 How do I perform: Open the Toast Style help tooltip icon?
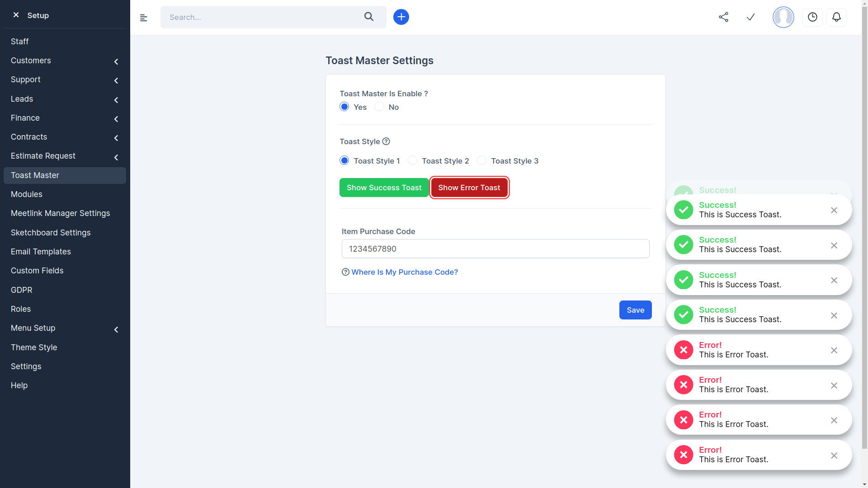tap(386, 141)
